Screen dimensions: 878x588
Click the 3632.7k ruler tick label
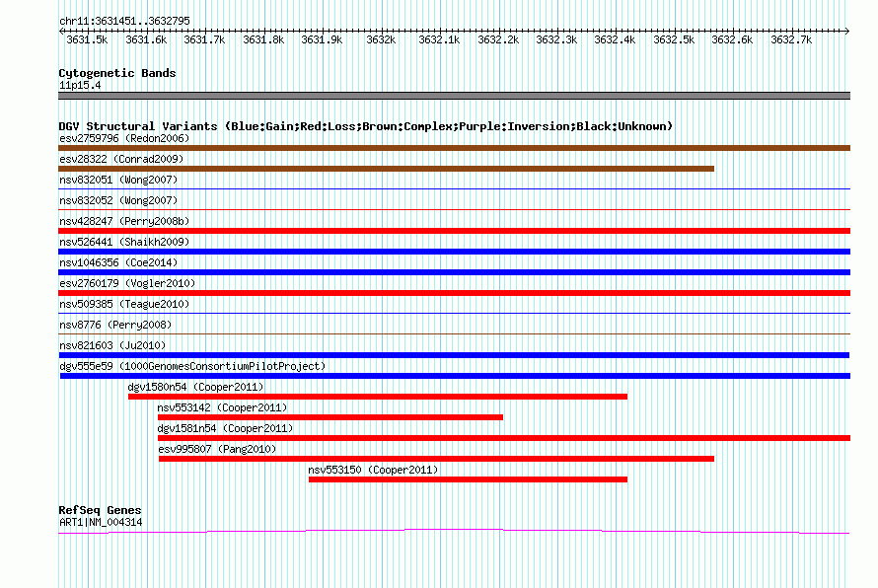792,39
